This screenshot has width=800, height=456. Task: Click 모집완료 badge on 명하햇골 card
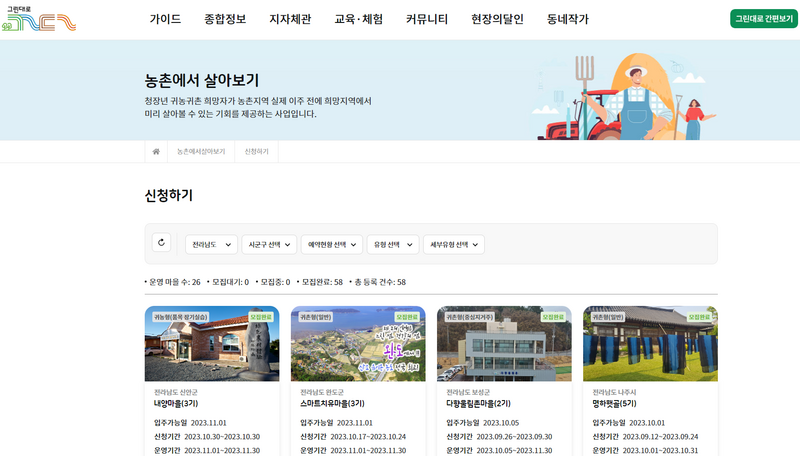coord(699,317)
